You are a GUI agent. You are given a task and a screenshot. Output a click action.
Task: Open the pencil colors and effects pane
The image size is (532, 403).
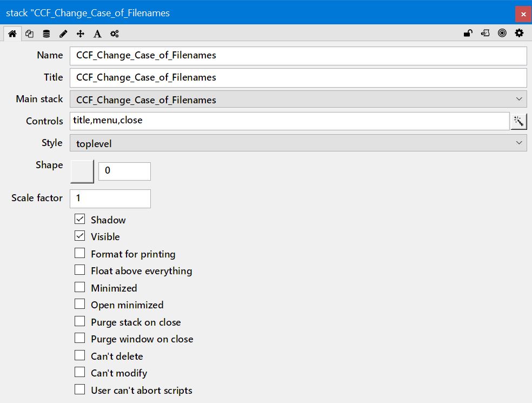click(x=63, y=34)
